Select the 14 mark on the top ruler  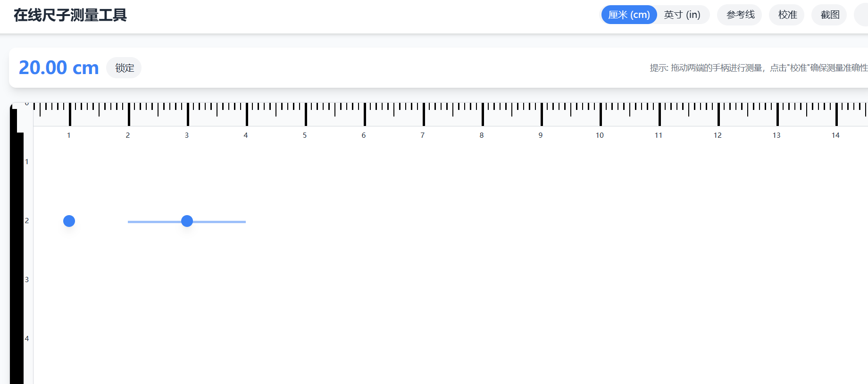pos(835,135)
